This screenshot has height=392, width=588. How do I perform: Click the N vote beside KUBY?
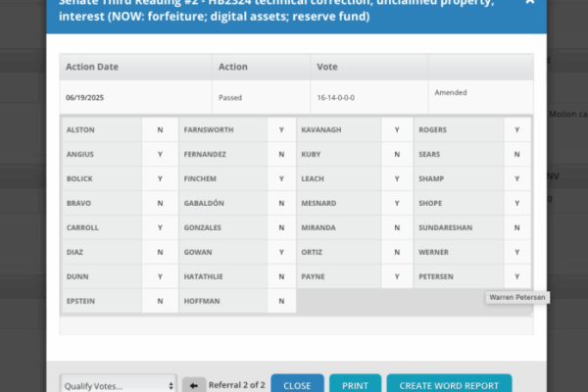point(397,154)
